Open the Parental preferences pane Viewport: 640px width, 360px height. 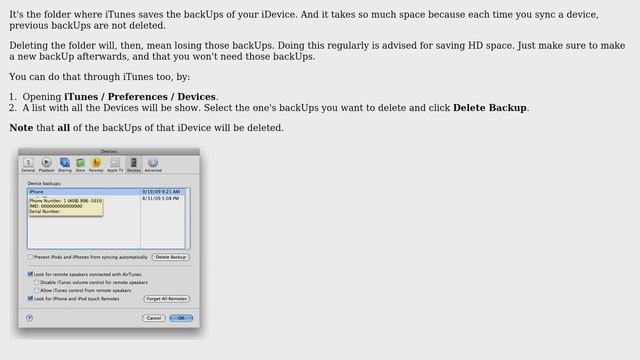click(x=96, y=165)
